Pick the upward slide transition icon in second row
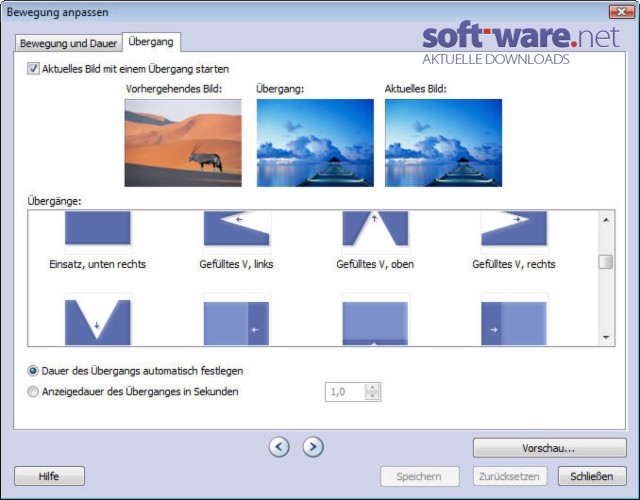Screen dimensions: 640x500 (375, 323)
